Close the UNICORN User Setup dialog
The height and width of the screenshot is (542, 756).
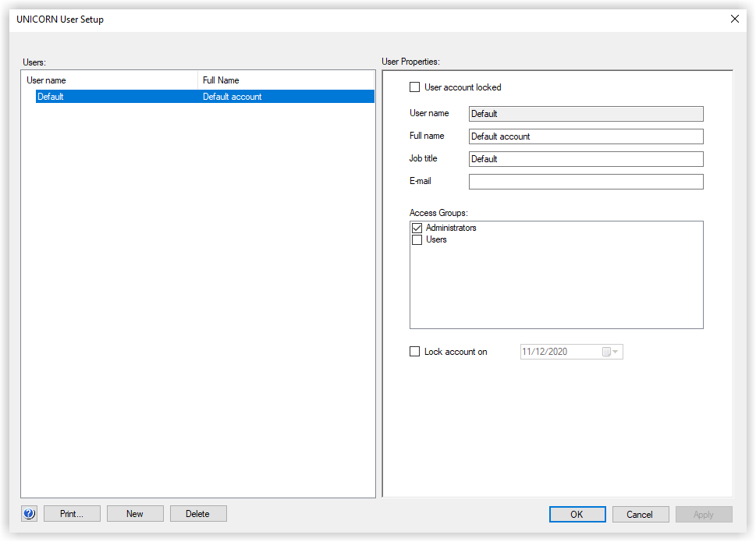(734, 19)
